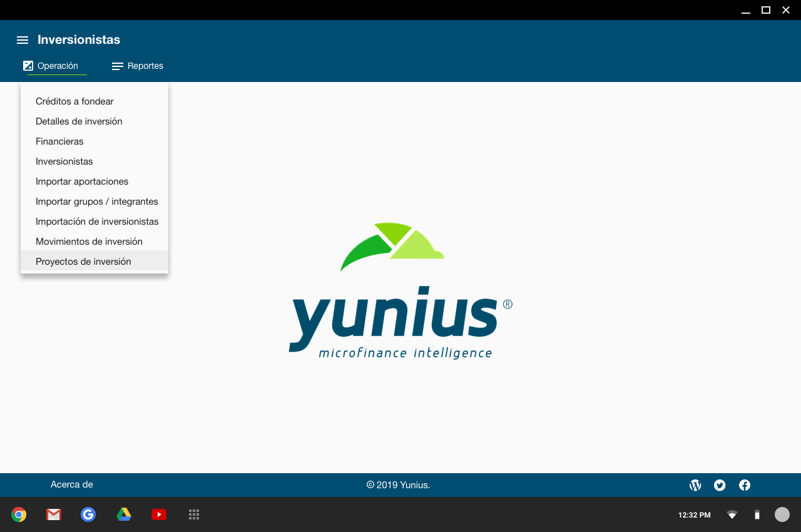Open the hamburger navigation menu

pyautogui.click(x=23, y=40)
